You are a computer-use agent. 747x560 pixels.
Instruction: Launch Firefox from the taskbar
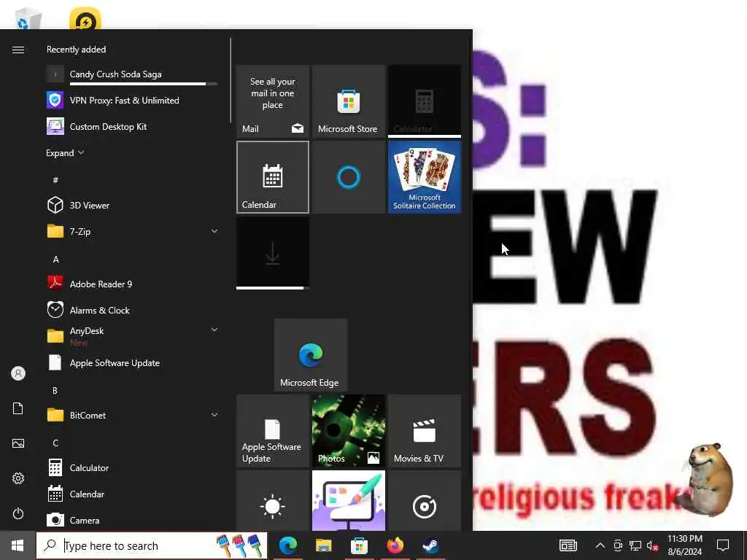tap(395, 545)
